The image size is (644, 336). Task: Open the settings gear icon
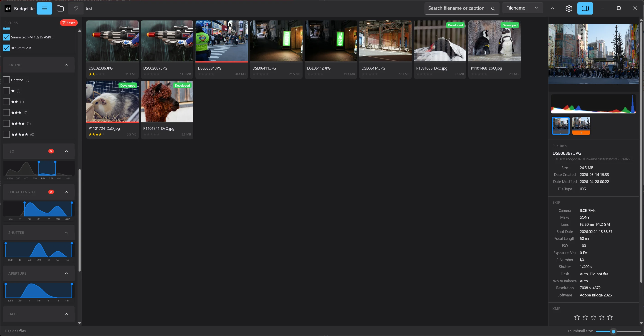(x=569, y=8)
